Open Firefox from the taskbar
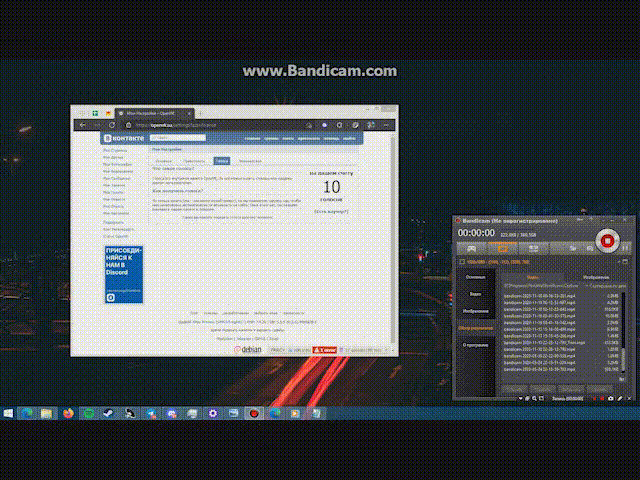 tap(68, 412)
